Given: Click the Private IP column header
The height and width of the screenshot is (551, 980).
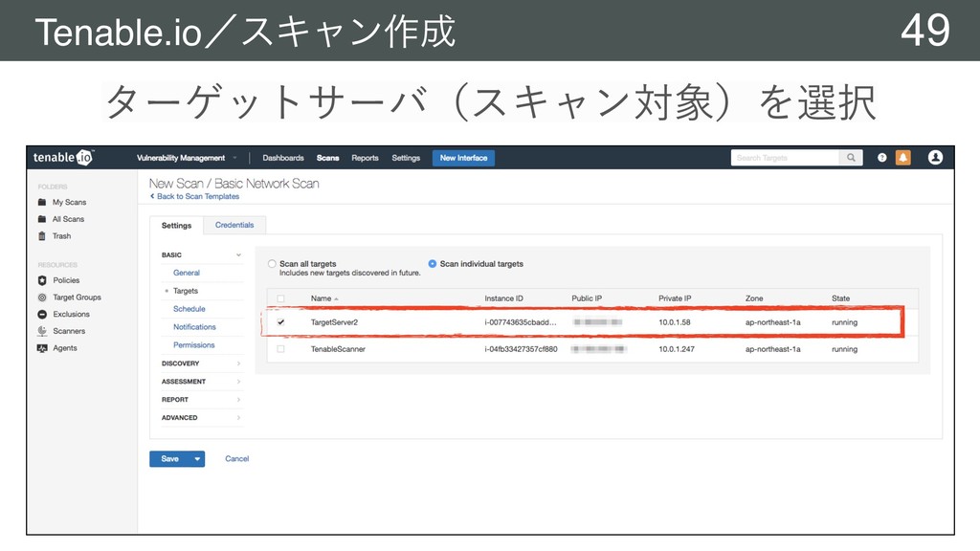Looking at the screenshot, I should (675, 298).
